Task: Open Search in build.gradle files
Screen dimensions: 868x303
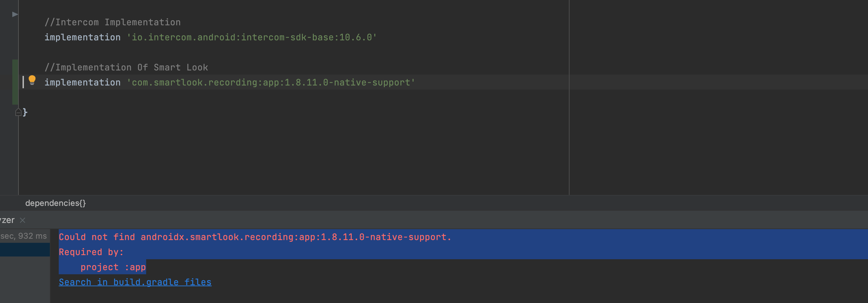Action: [x=135, y=282]
